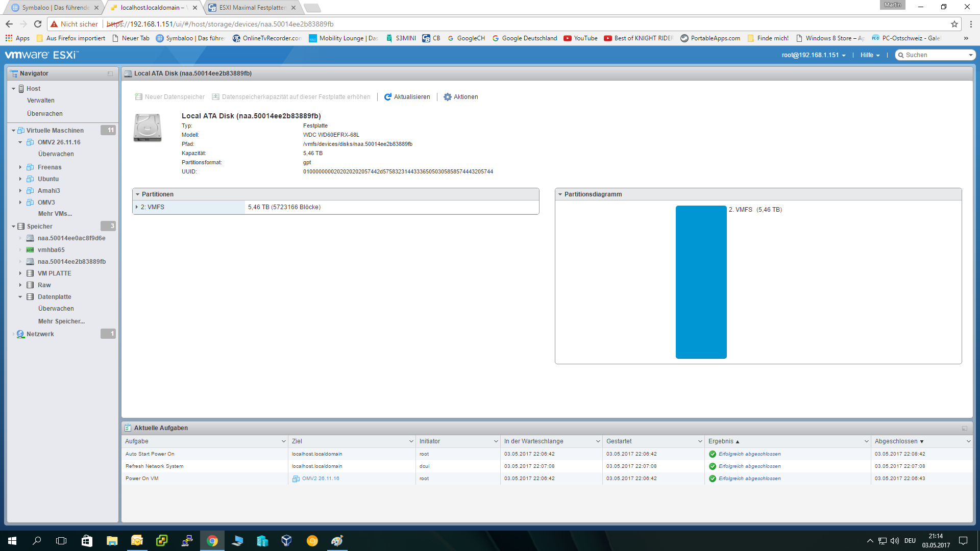Select the vmhba65 adapter icon
Screen dimensions: 980x551
30,250
